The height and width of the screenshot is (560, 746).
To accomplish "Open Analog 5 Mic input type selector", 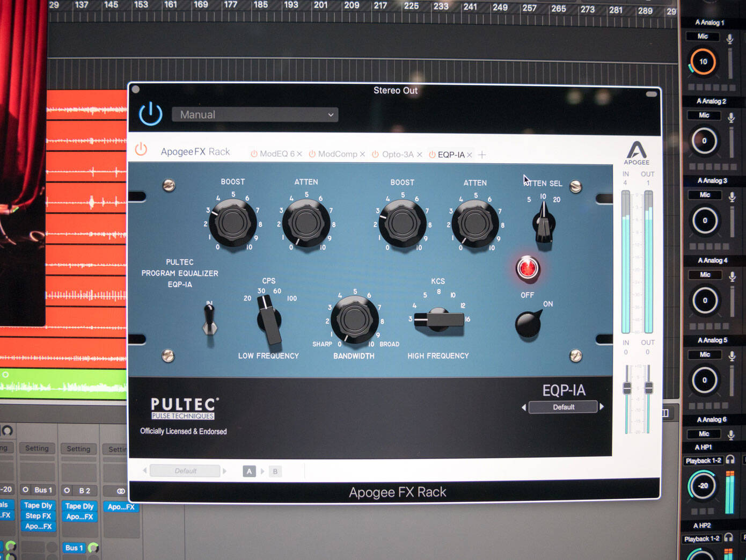I will (x=705, y=355).
